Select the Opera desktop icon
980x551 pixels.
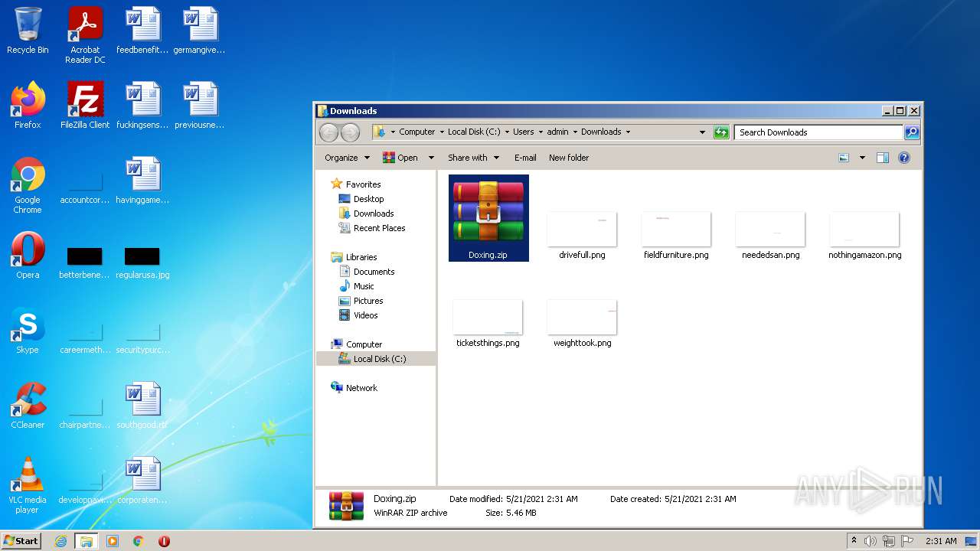point(28,255)
